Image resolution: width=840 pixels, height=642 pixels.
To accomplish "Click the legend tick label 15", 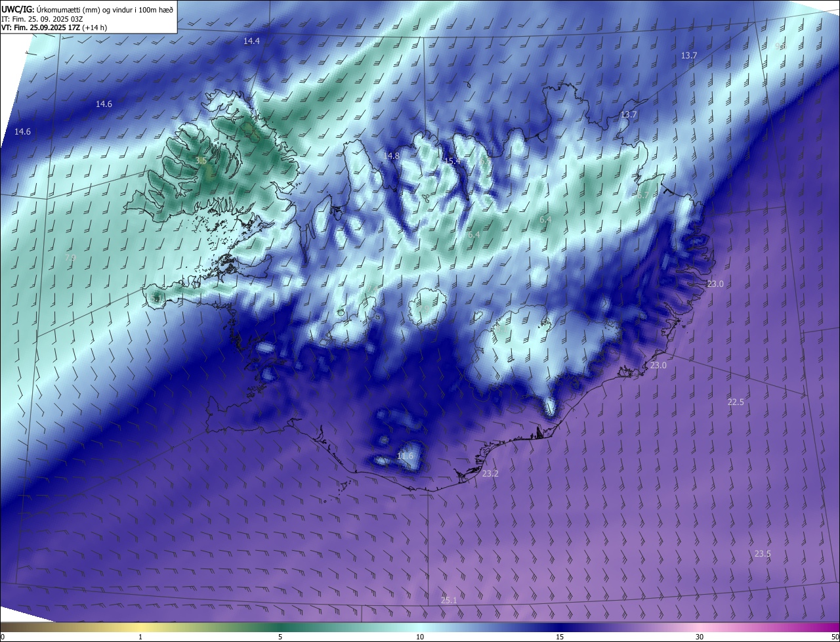I will [x=560, y=637].
